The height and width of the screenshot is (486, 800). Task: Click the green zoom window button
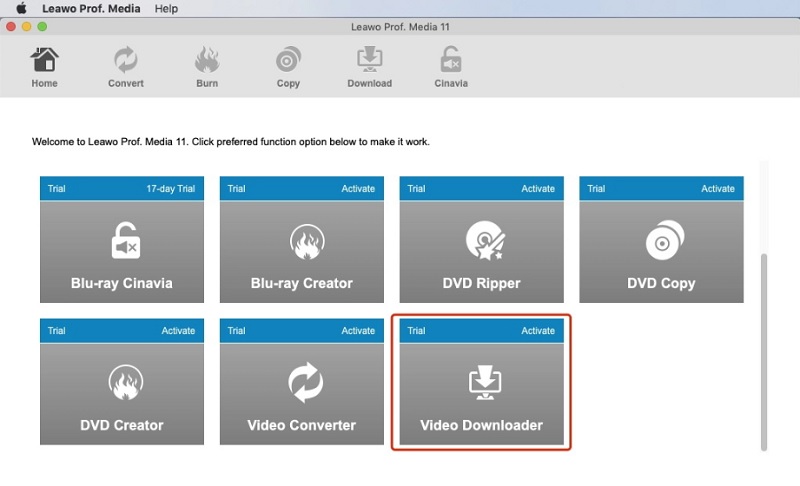pos(42,27)
